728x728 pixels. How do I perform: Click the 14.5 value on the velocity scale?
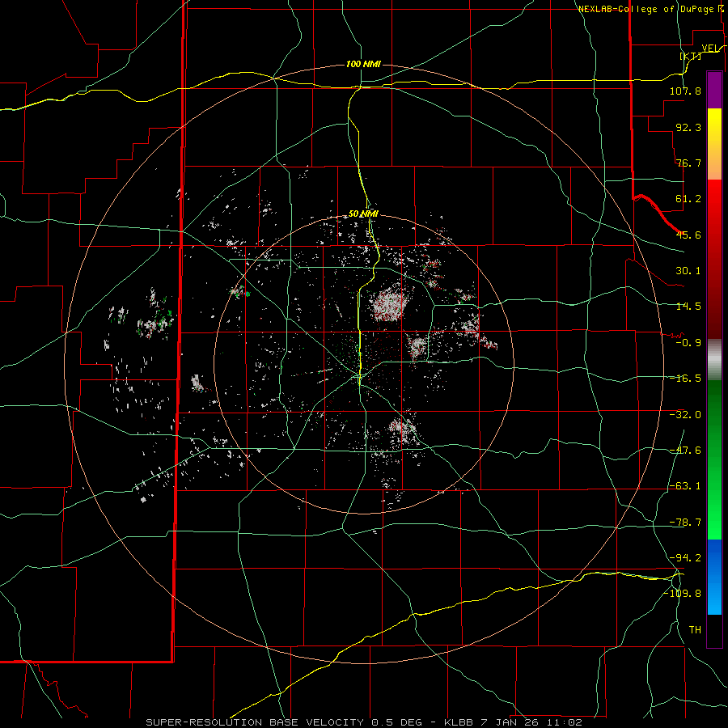[688, 307]
